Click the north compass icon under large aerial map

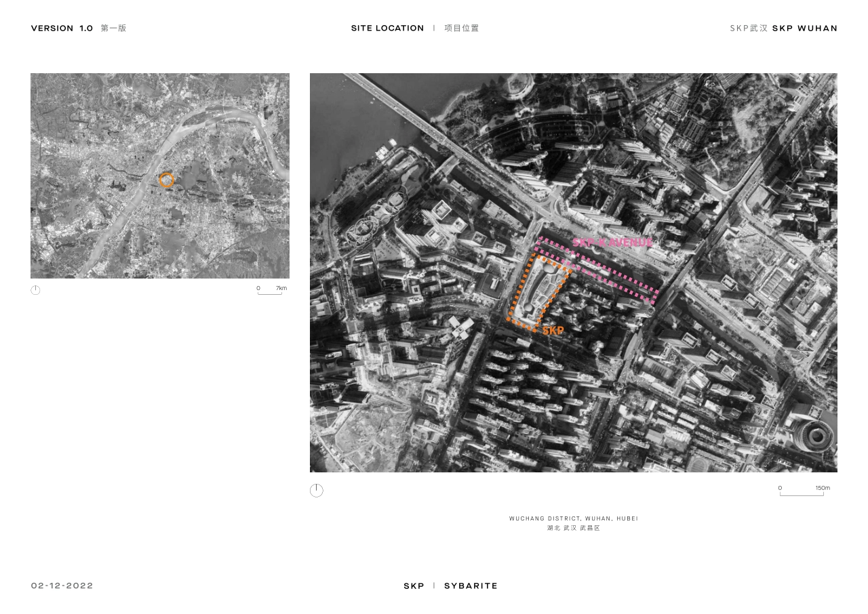pos(317,491)
